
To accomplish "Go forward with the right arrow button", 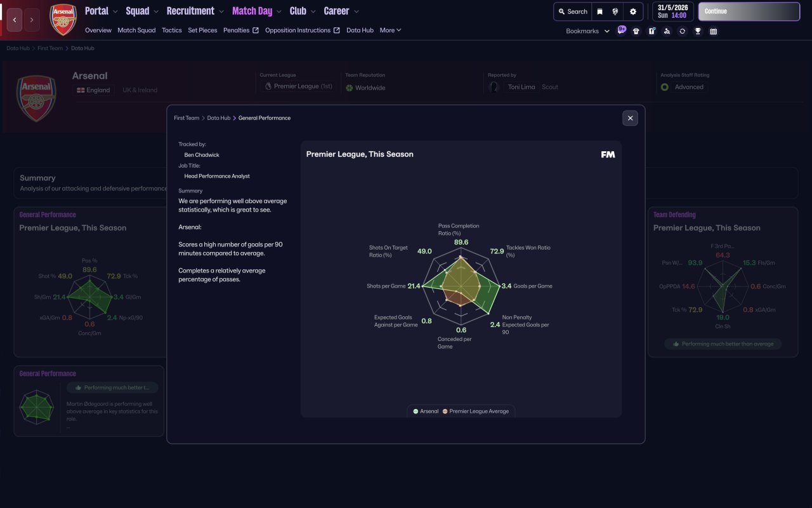I will [32, 20].
